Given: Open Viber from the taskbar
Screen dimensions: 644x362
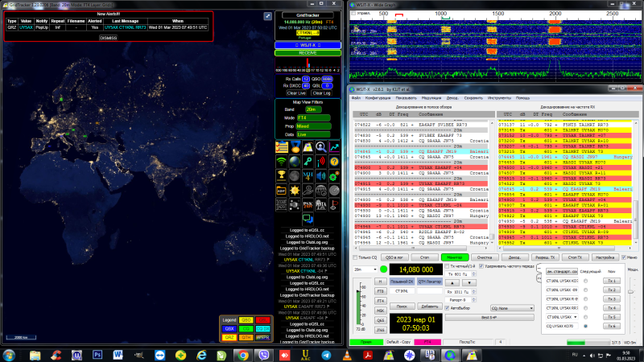Looking at the screenshot, I should coord(264,355).
